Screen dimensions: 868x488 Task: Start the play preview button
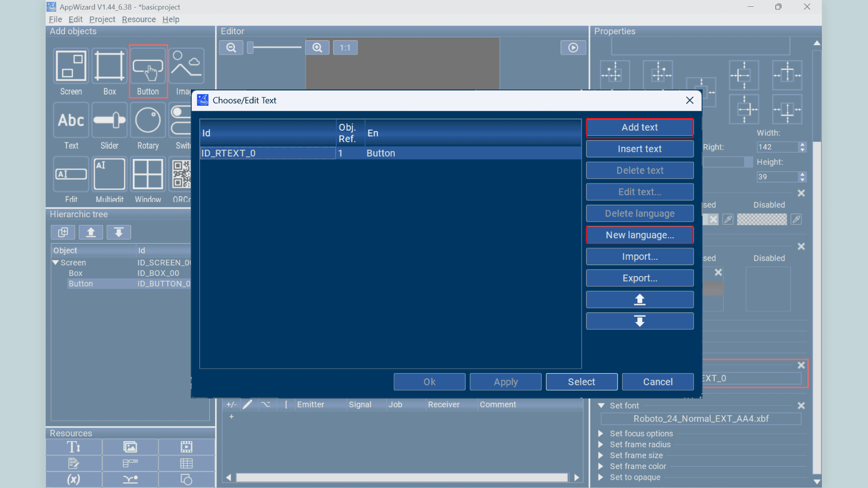[x=573, y=47]
